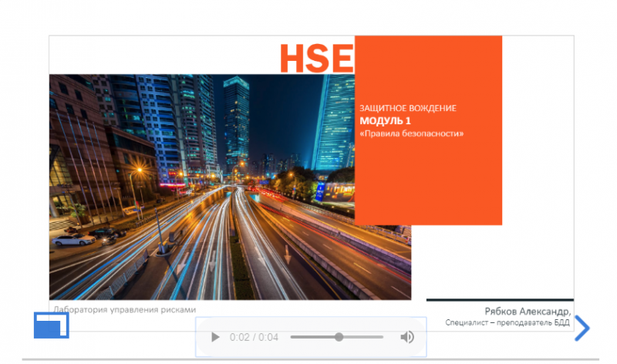Screen dimensions: 617x364
Task: Click the blue window icon at bottom-left
Action: click(51, 325)
